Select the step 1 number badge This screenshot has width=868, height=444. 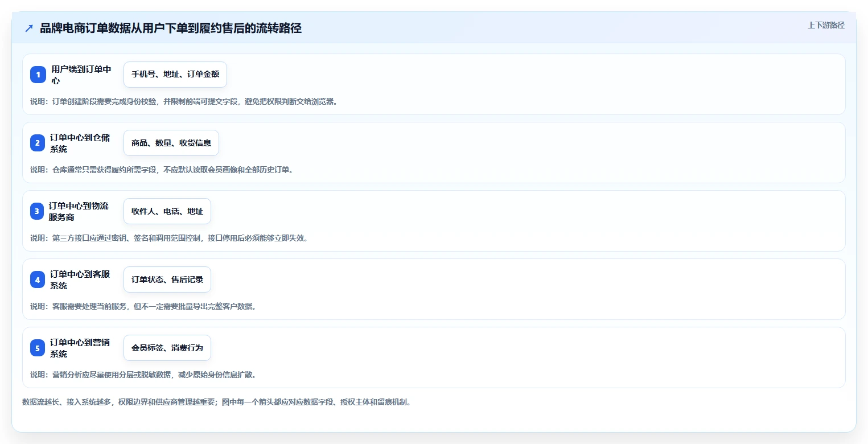pos(38,75)
